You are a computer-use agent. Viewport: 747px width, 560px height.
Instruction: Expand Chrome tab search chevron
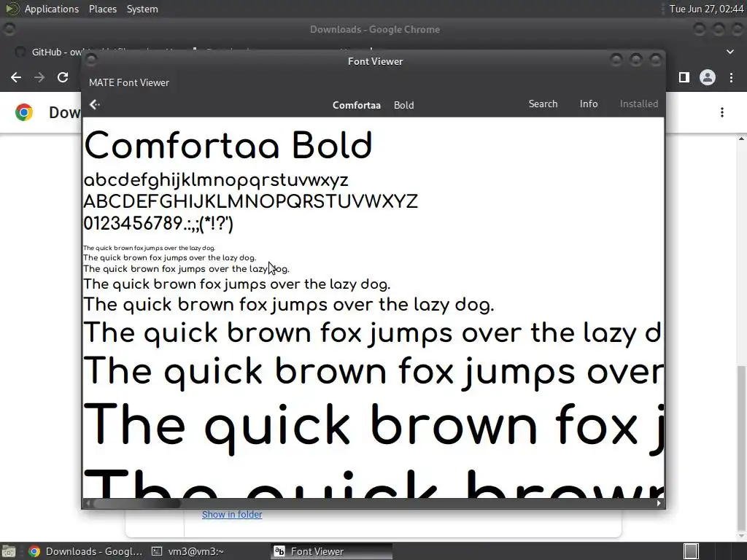pos(729,52)
